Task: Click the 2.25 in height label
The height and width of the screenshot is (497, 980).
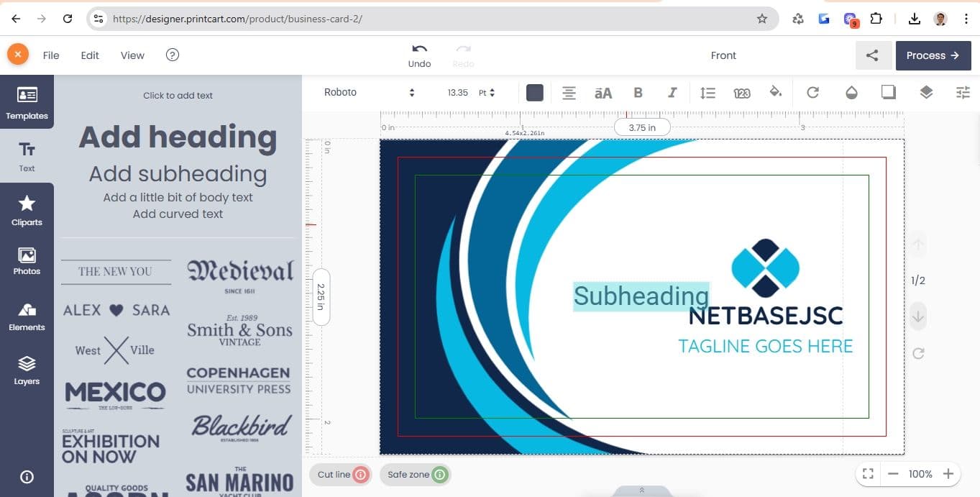Action: (321, 296)
